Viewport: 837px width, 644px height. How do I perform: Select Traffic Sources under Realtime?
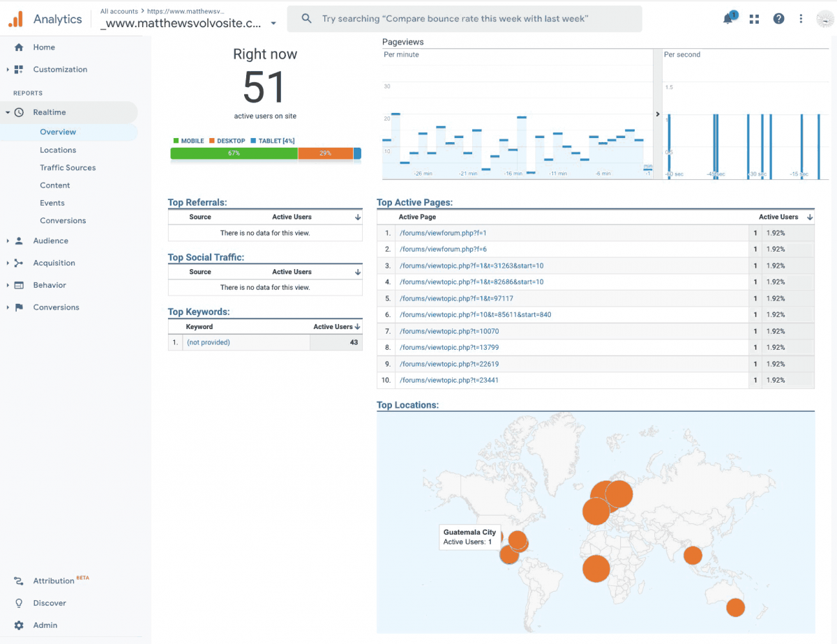[x=68, y=167]
